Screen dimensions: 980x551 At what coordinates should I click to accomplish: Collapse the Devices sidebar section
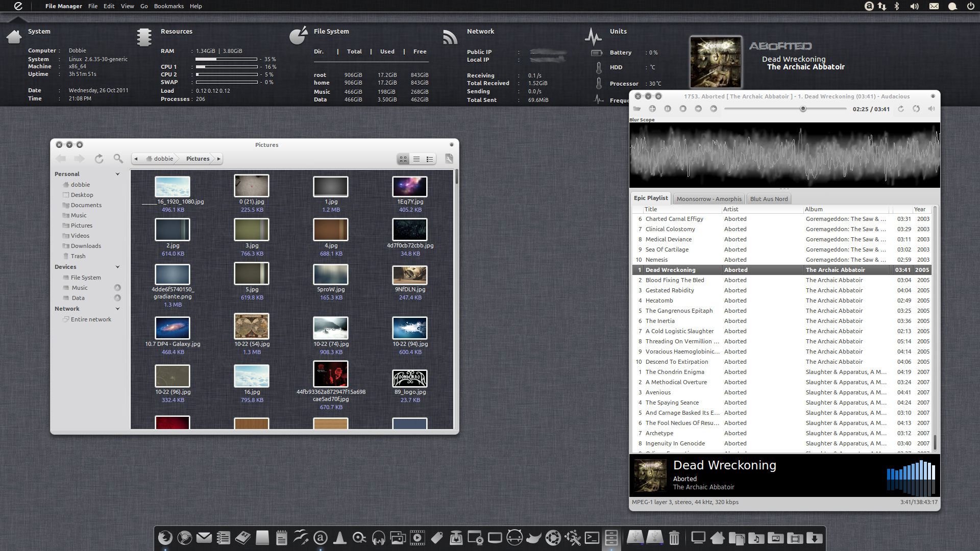pos(117,267)
